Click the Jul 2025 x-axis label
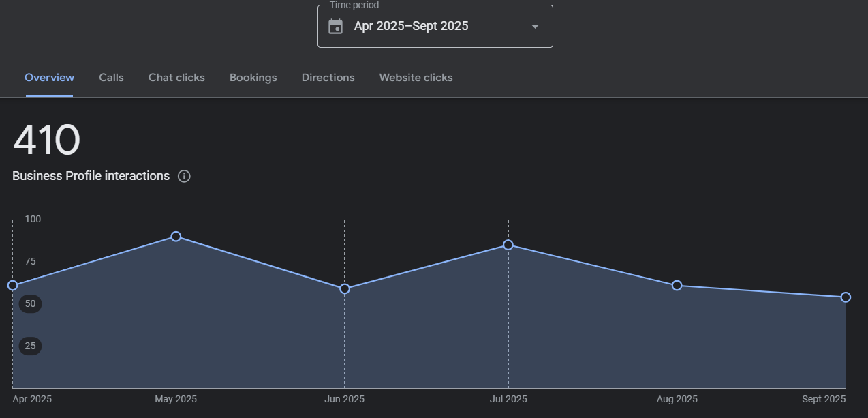The image size is (868, 418). point(508,400)
